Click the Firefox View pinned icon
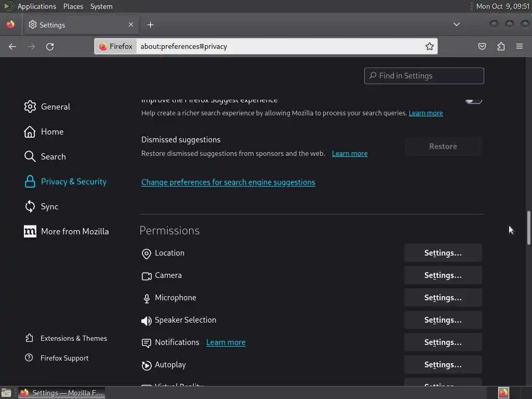This screenshot has width=532, height=399. click(10, 24)
